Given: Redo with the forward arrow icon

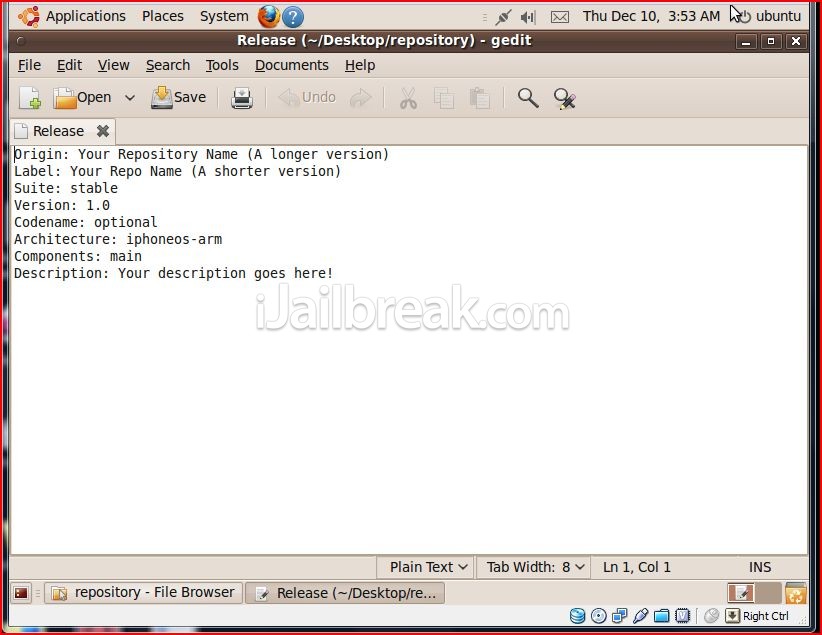Looking at the screenshot, I should (360, 98).
